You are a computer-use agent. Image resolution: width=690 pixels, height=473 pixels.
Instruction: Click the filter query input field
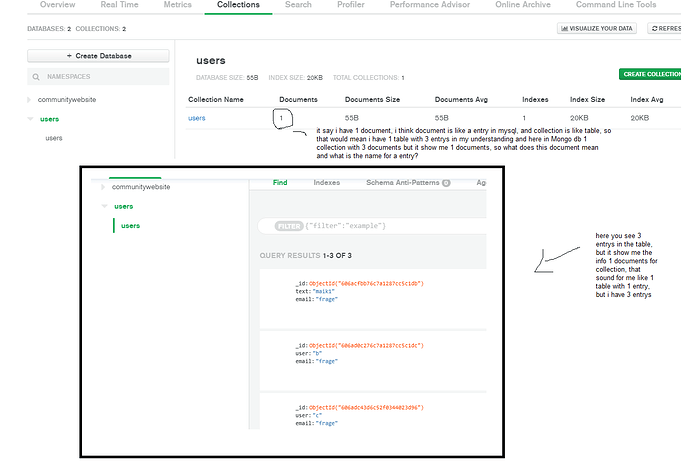(380, 226)
